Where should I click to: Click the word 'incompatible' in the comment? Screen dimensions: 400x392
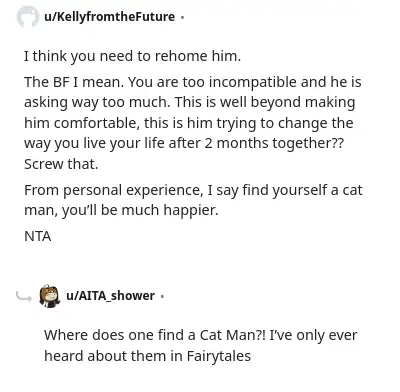pyautogui.click(x=252, y=82)
